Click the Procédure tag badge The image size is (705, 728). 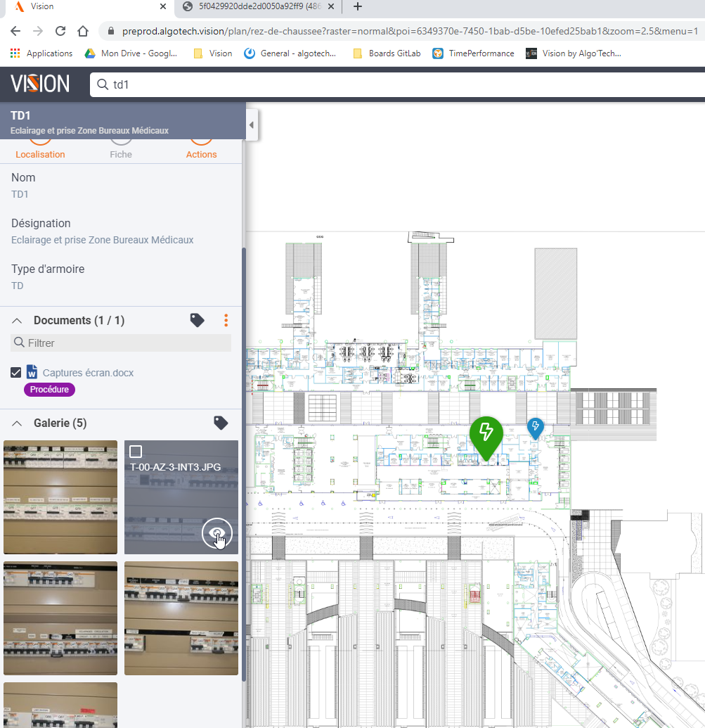click(x=49, y=390)
